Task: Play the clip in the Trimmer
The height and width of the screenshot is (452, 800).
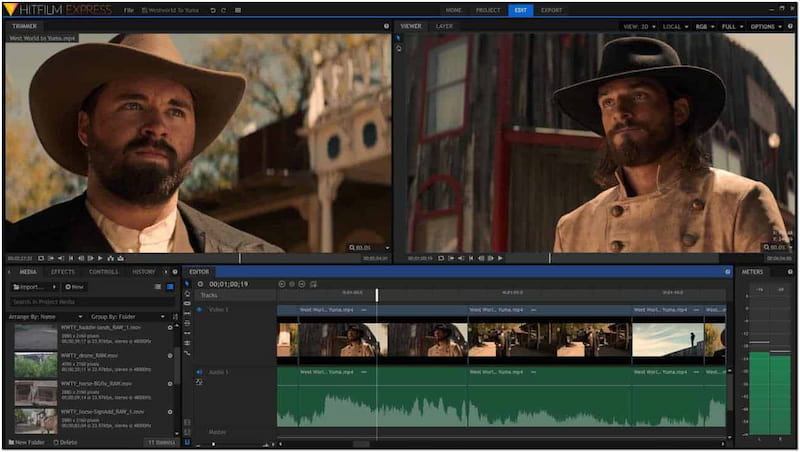Action: point(100,259)
